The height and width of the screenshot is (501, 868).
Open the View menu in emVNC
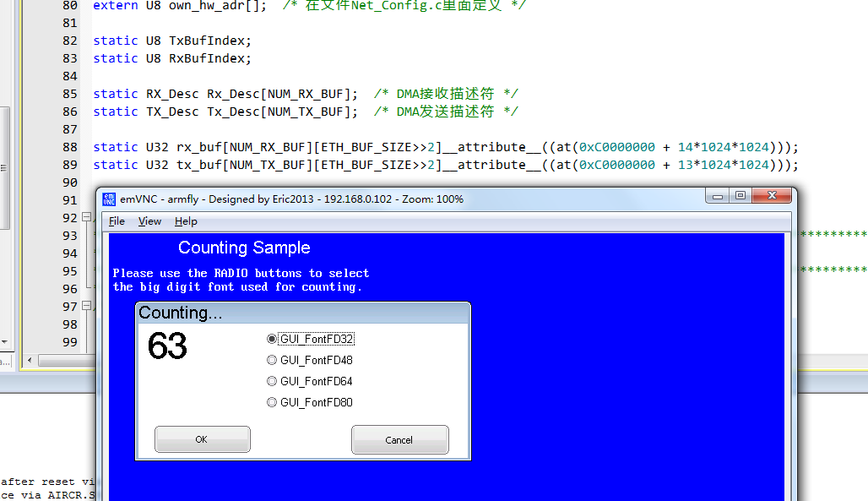click(149, 221)
